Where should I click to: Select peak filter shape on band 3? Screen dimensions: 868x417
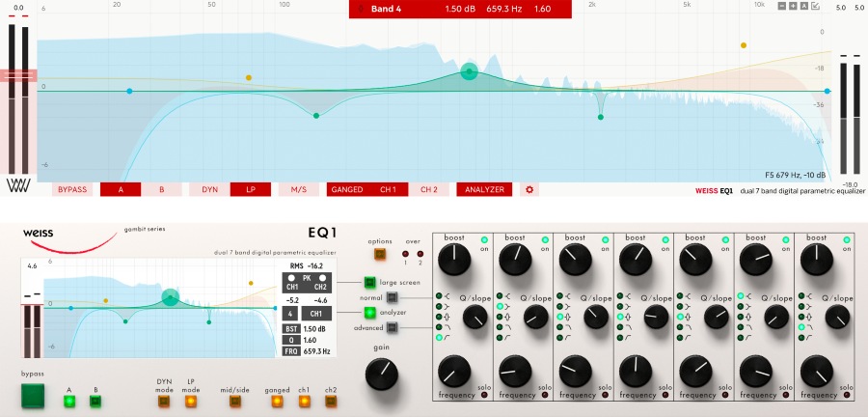click(x=559, y=316)
